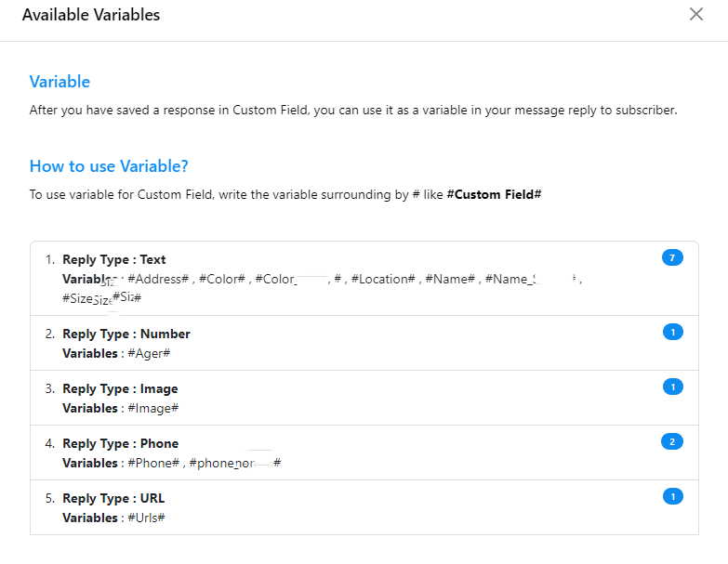
Task: Click the "How to use Variable?" heading
Action: pos(109,166)
